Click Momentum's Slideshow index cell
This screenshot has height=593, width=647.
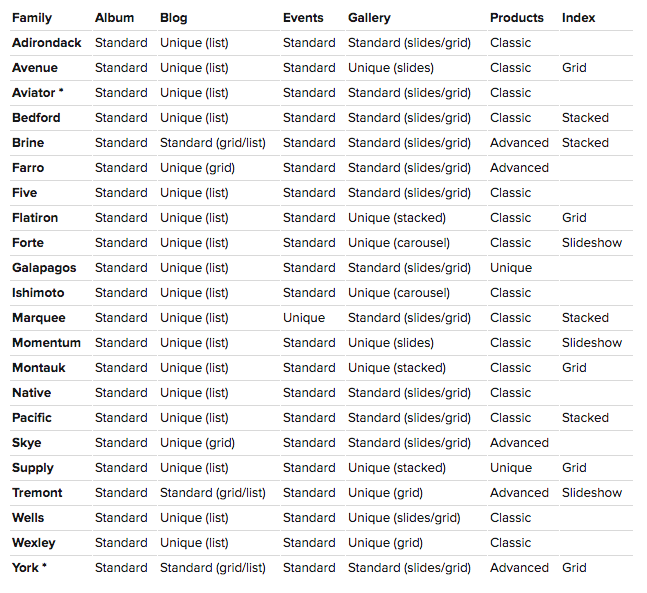tap(592, 343)
